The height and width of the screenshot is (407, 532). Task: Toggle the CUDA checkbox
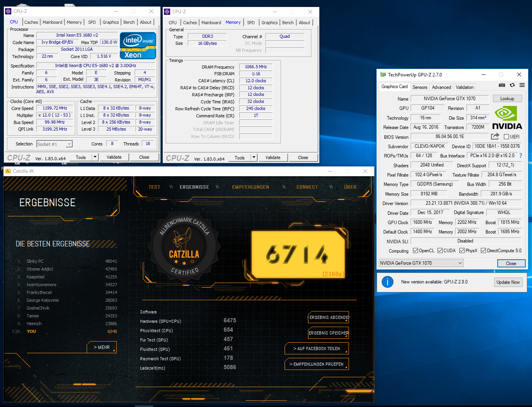click(440, 251)
